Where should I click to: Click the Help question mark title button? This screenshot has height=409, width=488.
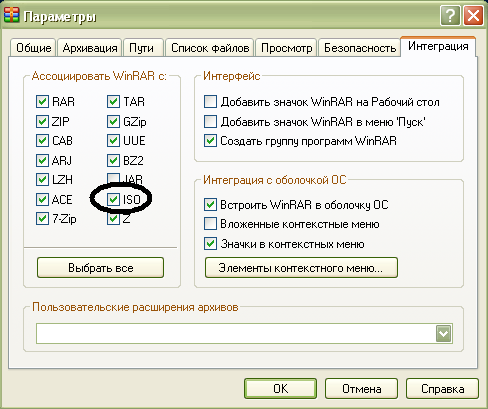[450, 16]
